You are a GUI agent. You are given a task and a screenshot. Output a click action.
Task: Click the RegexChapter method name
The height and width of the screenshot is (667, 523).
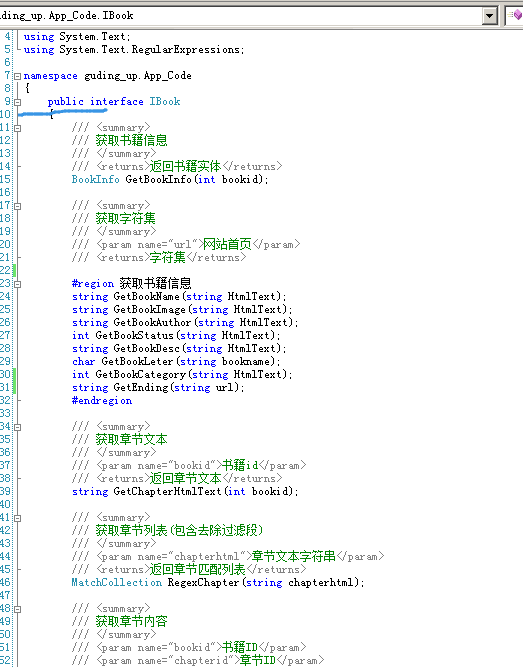click(203, 583)
